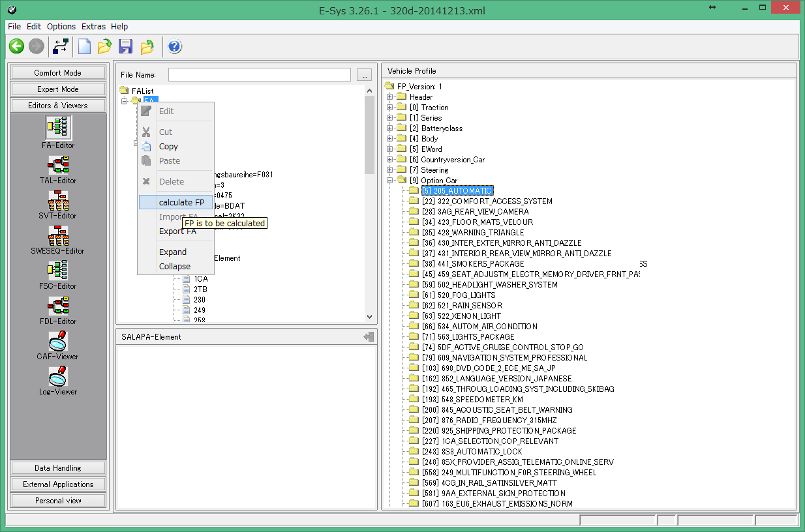This screenshot has width=805, height=532.
Task: Create a new file via toolbar icon
Action: click(84, 46)
